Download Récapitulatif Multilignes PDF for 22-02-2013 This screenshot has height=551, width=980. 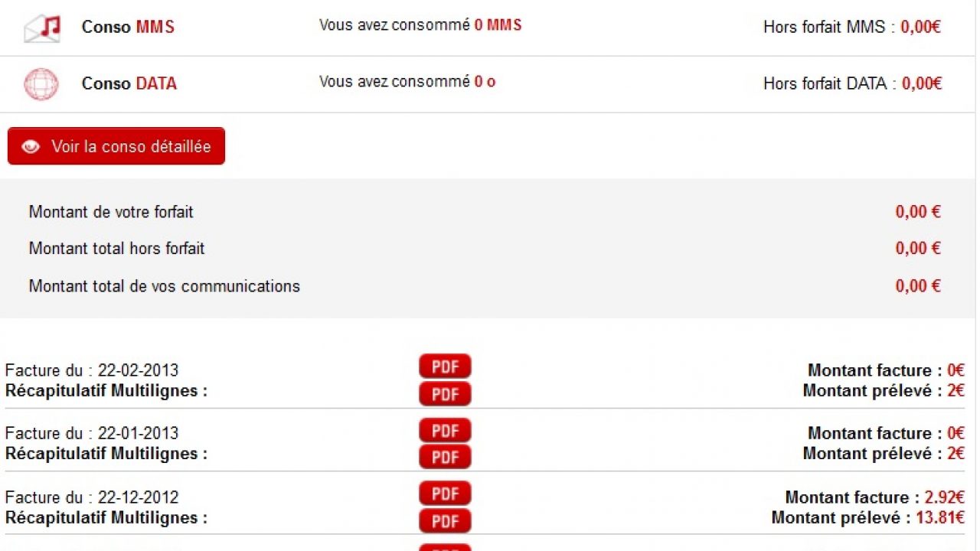pyautogui.click(x=445, y=394)
